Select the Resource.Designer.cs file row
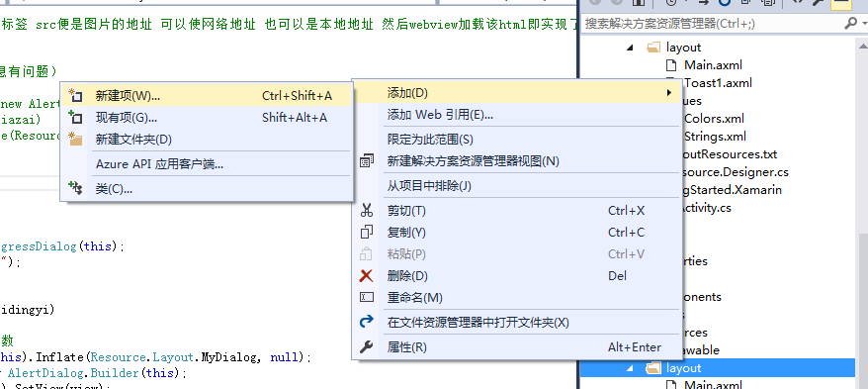This screenshot has height=389, width=868. click(736, 172)
